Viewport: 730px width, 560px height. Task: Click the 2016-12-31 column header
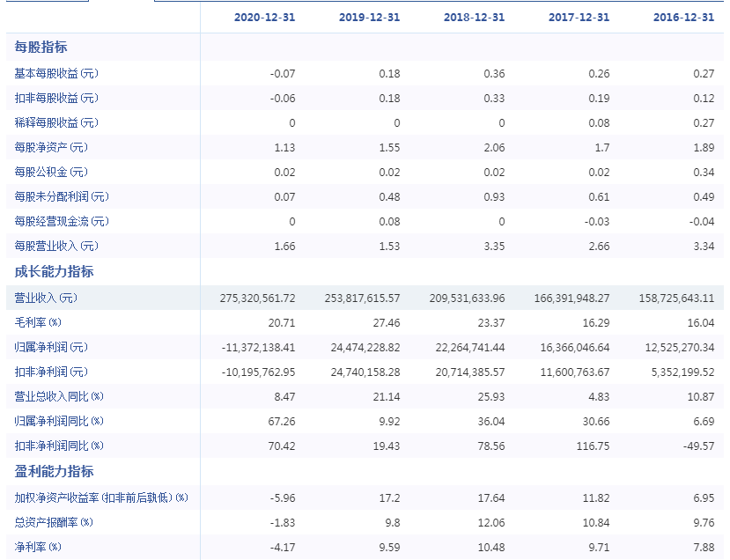point(683,18)
